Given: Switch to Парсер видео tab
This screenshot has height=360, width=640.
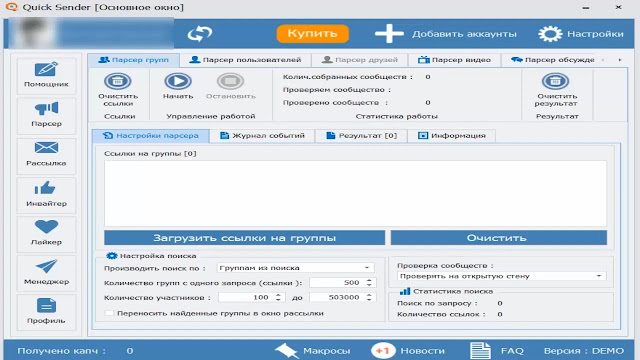Looking at the screenshot, I should [454, 60].
